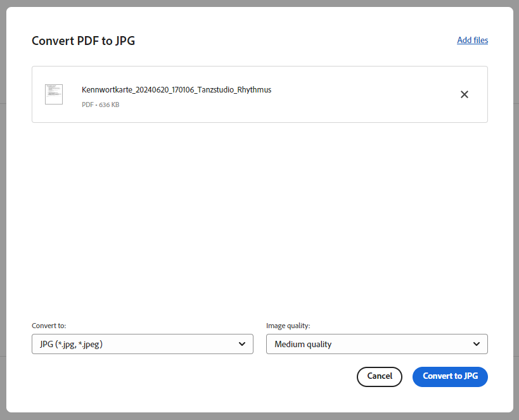Click the Cancel button

click(x=380, y=377)
